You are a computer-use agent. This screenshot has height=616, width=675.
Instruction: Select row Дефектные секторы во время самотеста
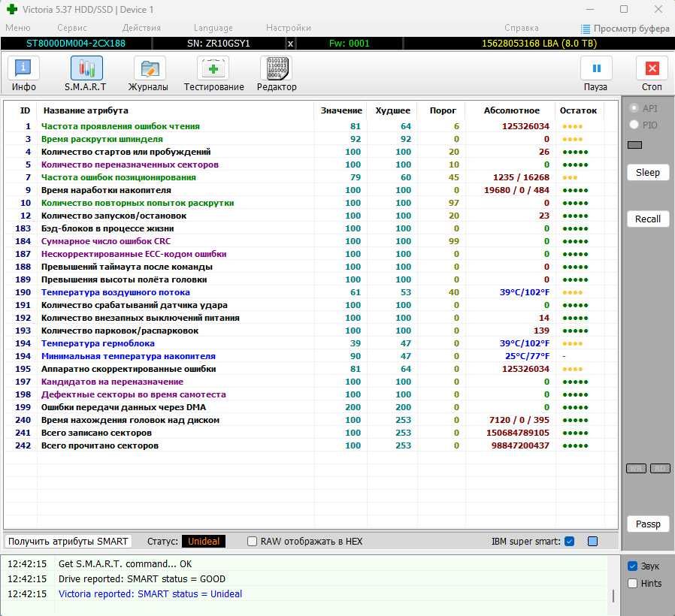tap(310, 394)
